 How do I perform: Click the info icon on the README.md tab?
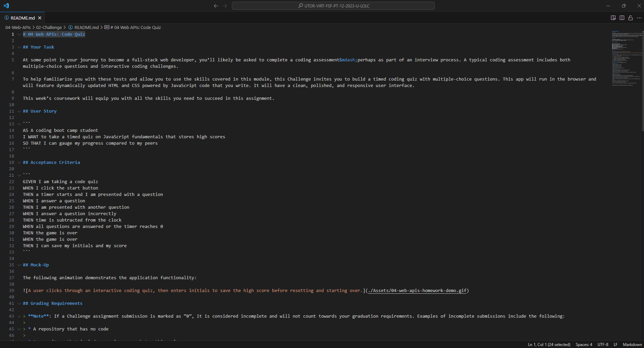6,18
